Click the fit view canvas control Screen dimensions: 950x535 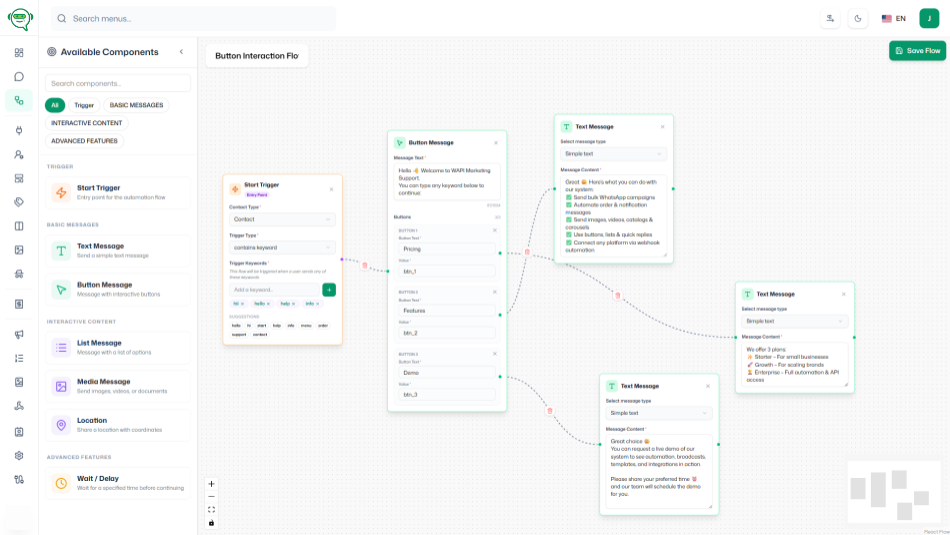point(211,510)
